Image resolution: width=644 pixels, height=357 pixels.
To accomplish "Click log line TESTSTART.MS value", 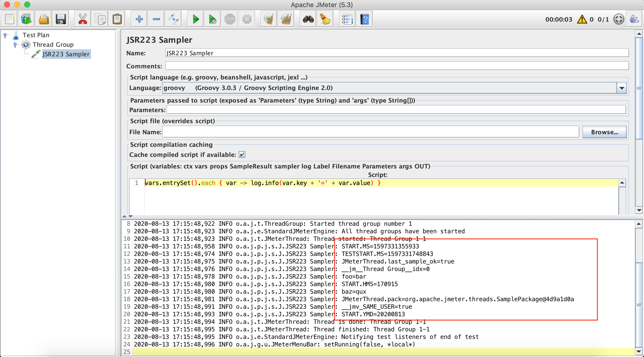I will tap(387, 254).
